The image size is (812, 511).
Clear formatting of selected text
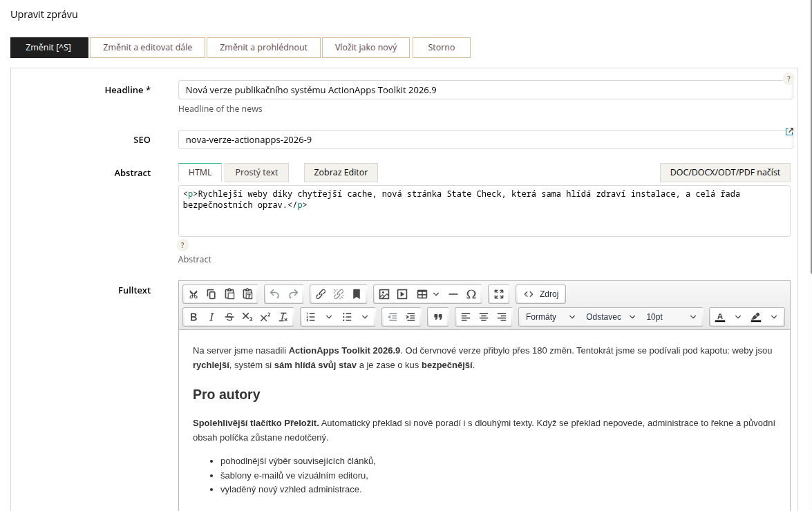click(283, 317)
